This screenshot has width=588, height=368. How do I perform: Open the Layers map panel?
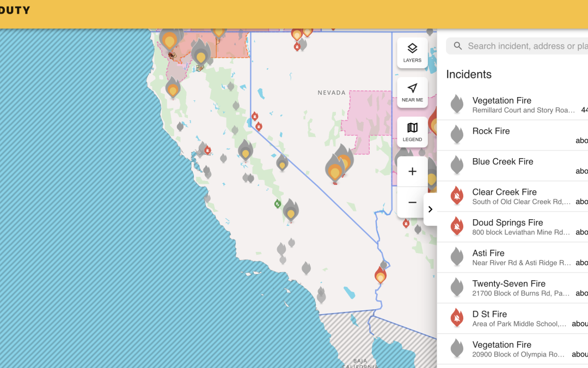412,53
